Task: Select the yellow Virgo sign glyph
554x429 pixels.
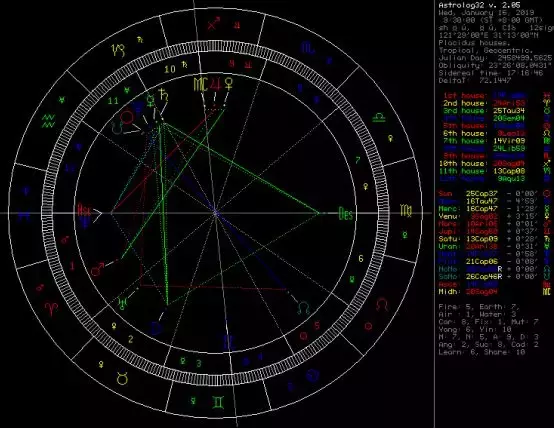Action: pos(406,211)
